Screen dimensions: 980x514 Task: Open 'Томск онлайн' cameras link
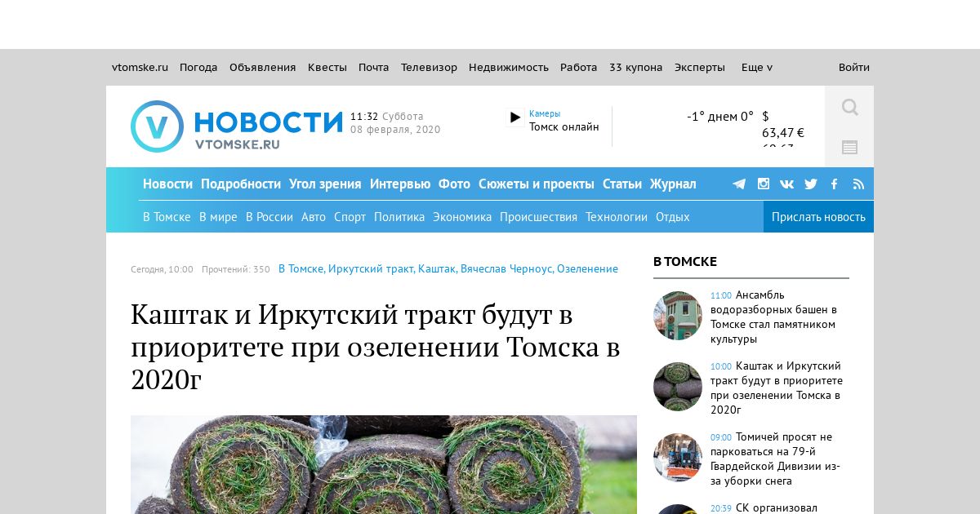(564, 127)
